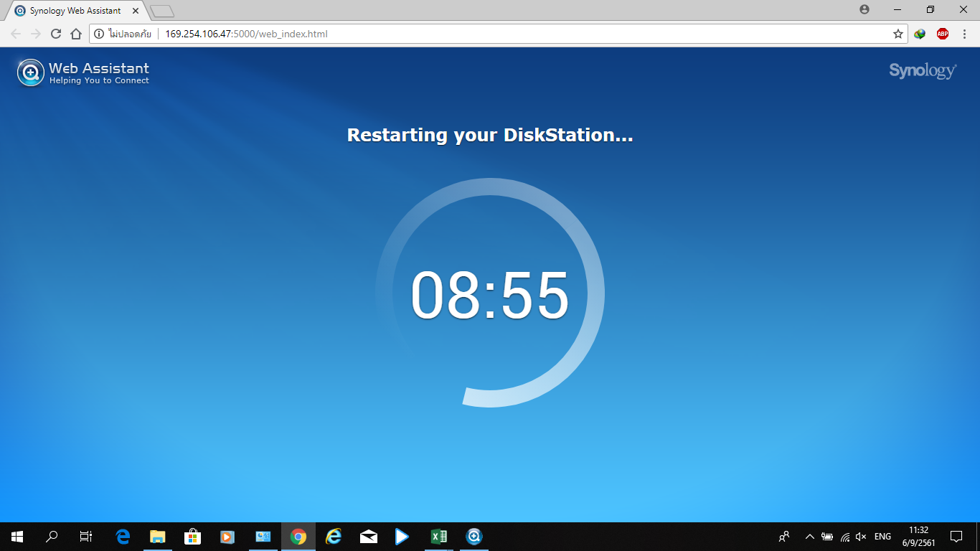
Task: Go to the browser home page
Action: click(76, 34)
